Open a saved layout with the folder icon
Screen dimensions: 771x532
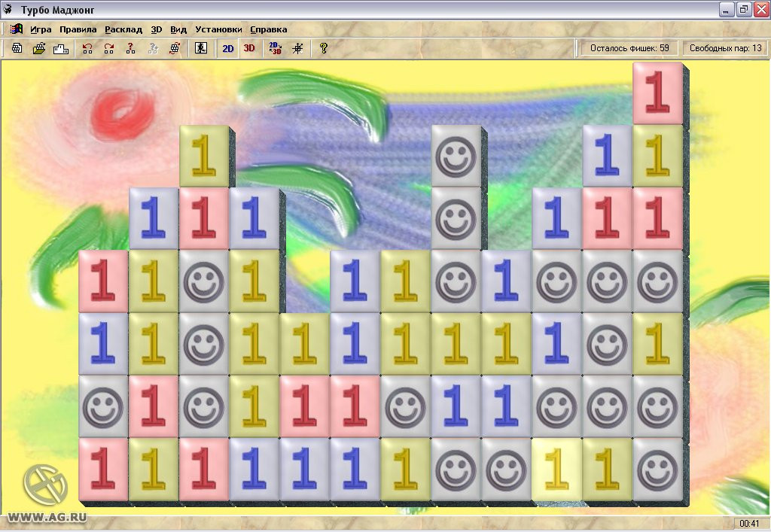point(39,48)
